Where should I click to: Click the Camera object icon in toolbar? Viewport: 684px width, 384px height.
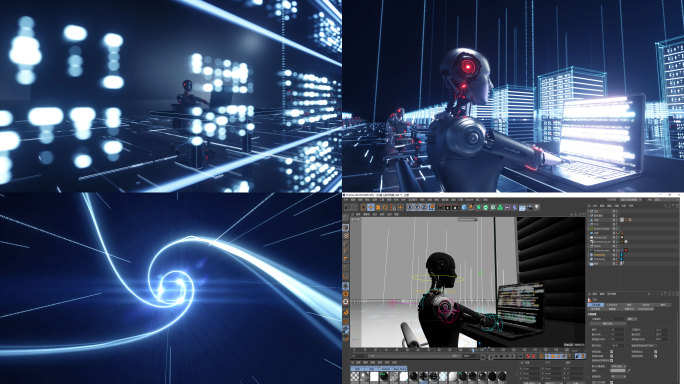coord(529,207)
